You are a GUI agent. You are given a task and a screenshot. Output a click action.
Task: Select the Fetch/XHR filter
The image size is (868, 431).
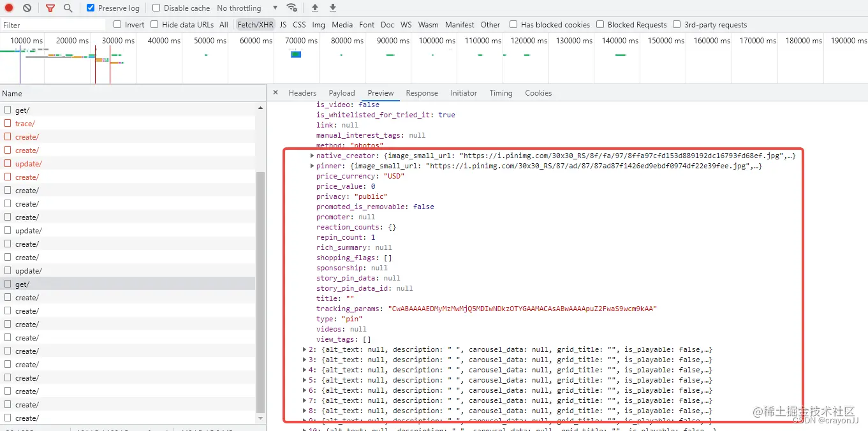coord(255,25)
